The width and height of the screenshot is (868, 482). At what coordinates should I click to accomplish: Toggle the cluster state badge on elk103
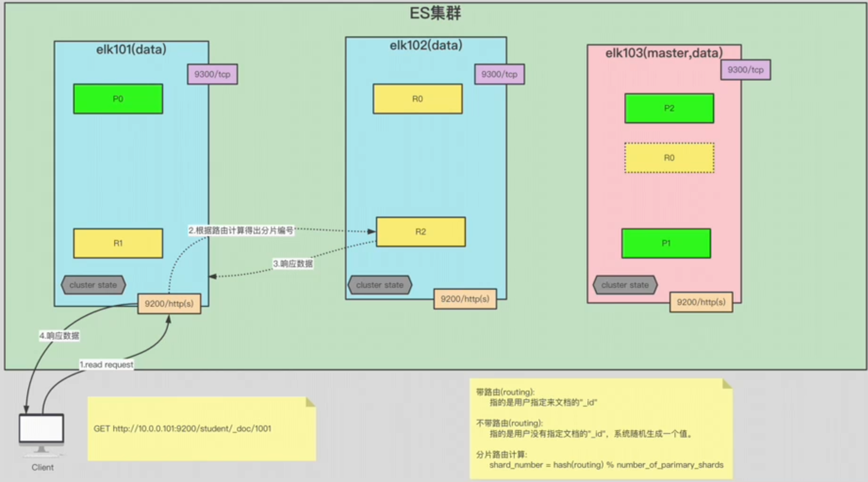coord(625,285)
